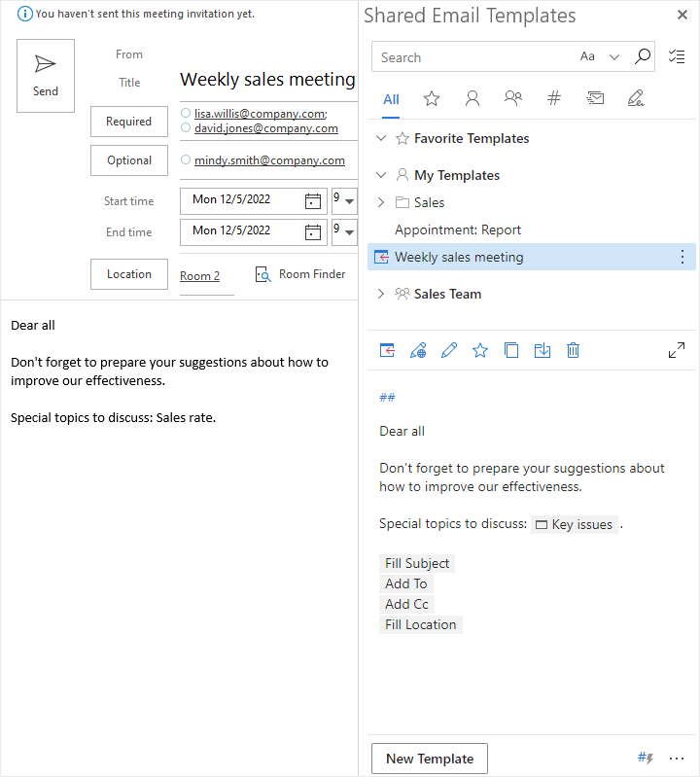Select the Weekly sales meeting template

click(x=532, y=257)
